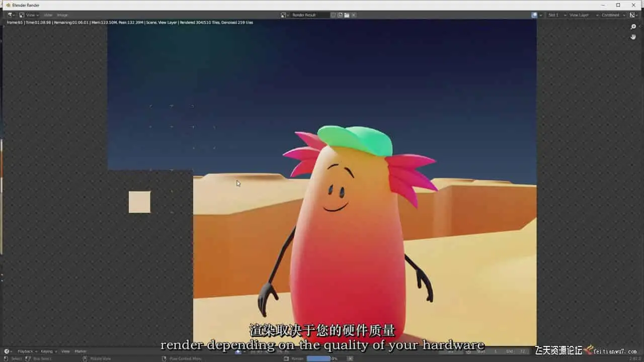Image resolution: width=644 pixels, height=362 pixels.
Task: Open the editor type selector
Action: [x=11, y=15]
